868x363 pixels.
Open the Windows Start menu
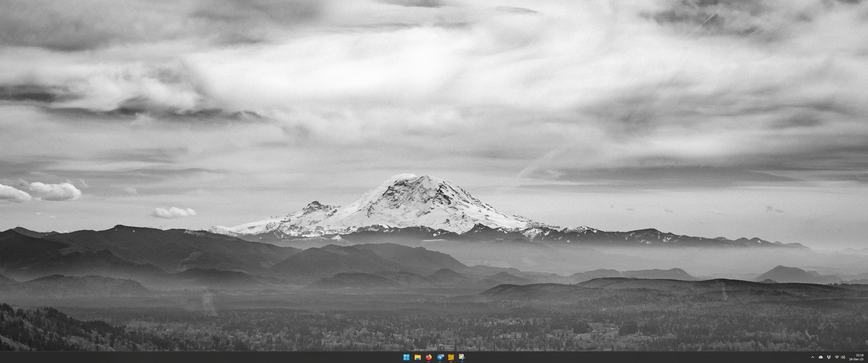coord(406,357)
